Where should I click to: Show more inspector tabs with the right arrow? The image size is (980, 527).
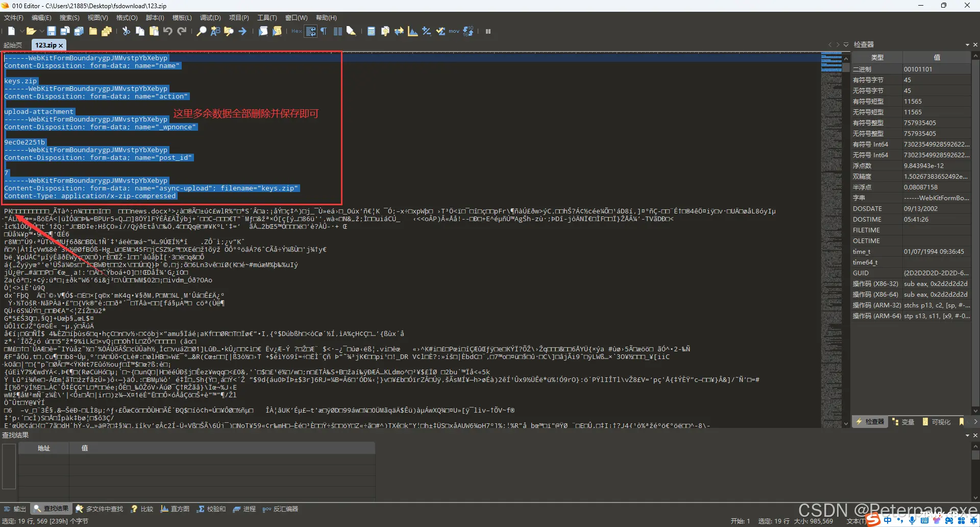point(975,421)
